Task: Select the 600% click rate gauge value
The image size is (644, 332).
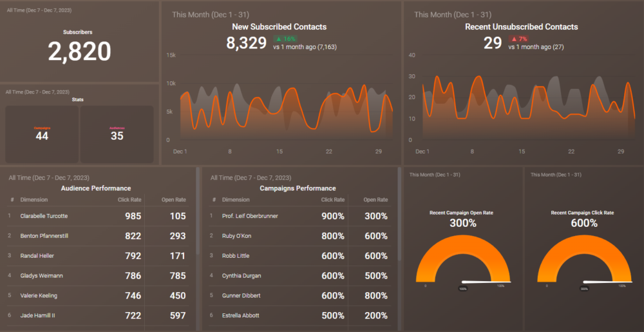Action: tap(585, 224)
